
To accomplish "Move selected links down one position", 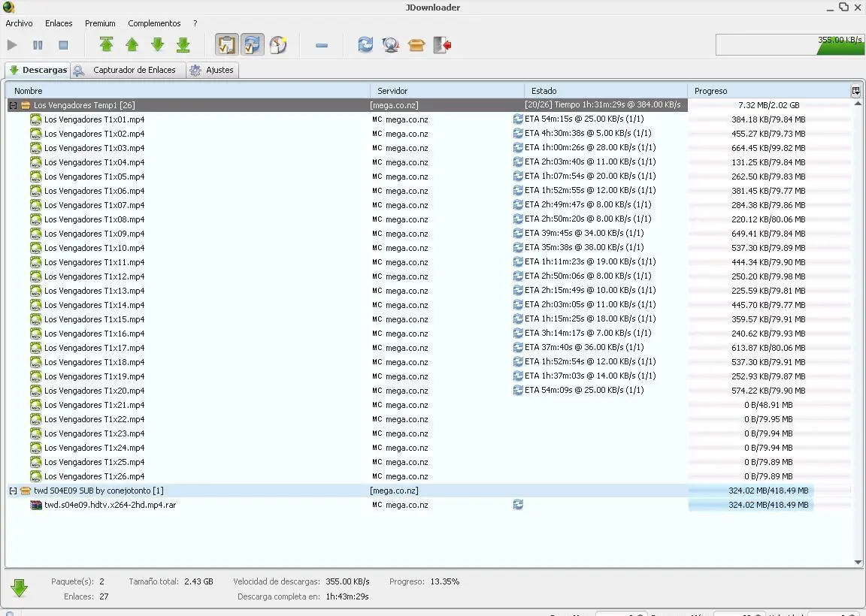I will coord(157,45).
